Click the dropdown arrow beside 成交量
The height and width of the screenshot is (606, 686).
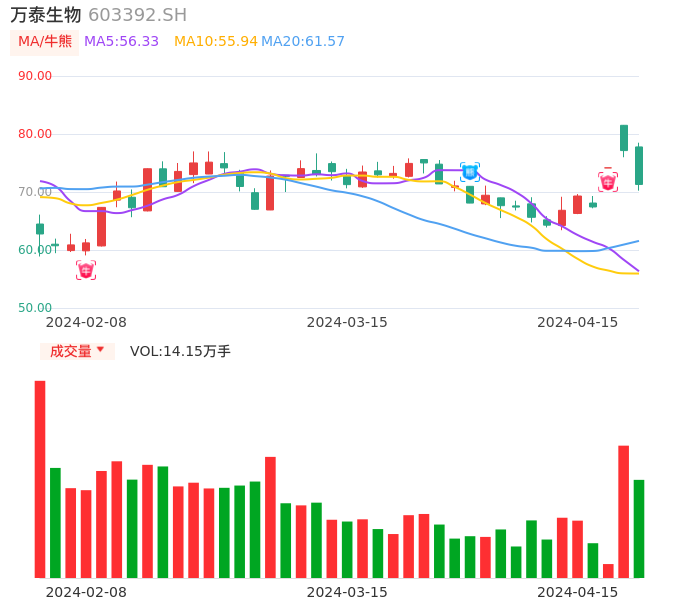pos(100,350)
